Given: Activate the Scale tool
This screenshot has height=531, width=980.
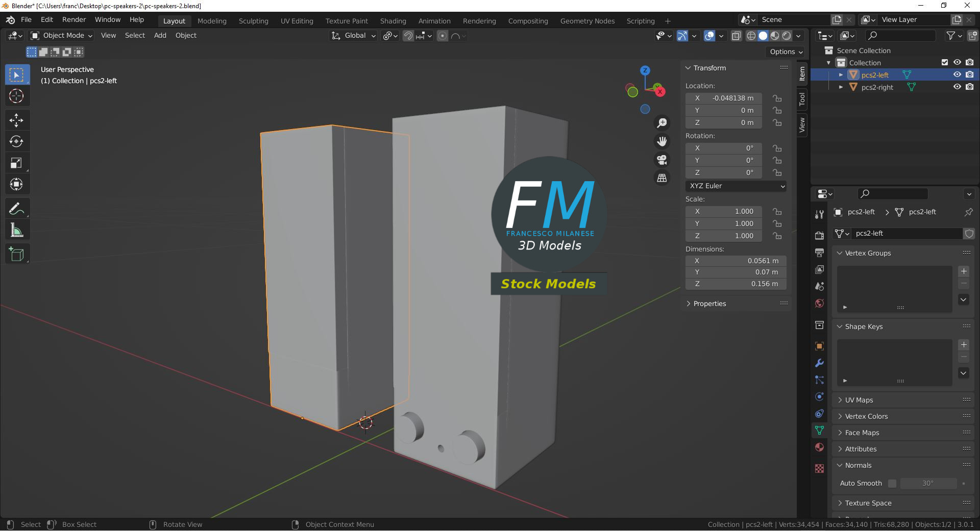Looking at the screenshot, I should pyautogui.click(x=16, y=163).
